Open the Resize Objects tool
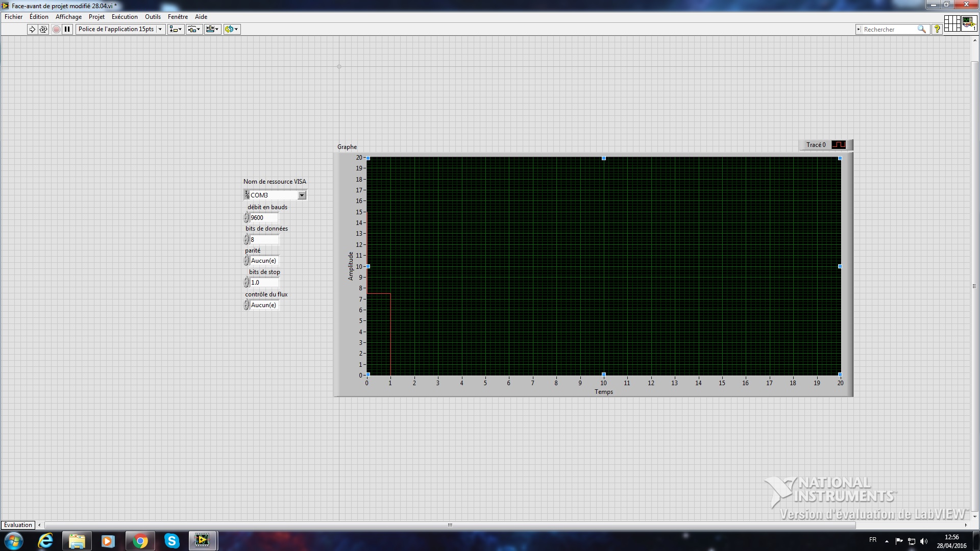Viewport: 980px width, 551px height. coord(212,29)
